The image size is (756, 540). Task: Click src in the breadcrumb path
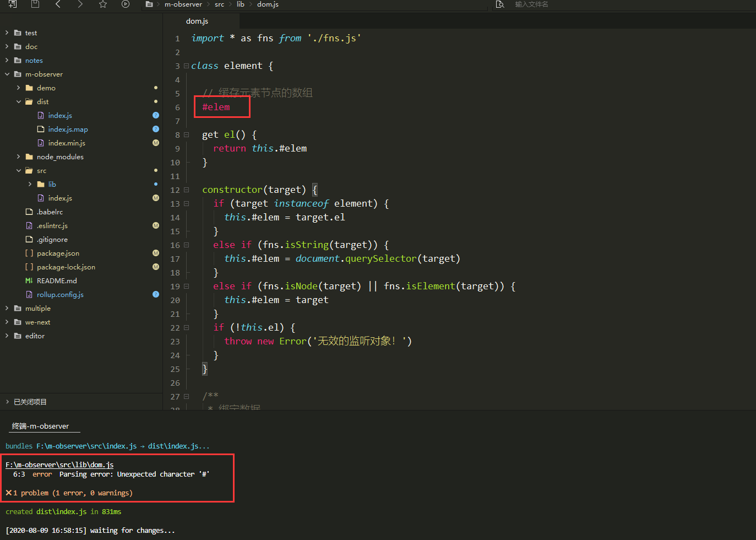point(219,4)
